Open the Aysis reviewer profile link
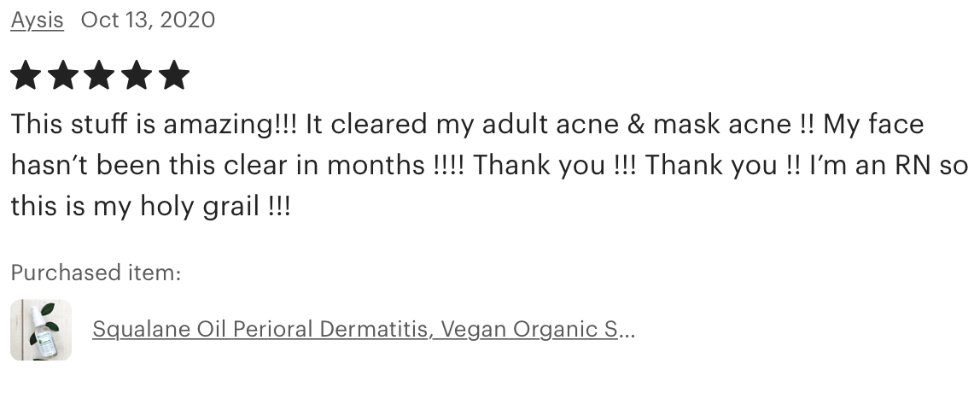980x393 pixels. [37, 20]
